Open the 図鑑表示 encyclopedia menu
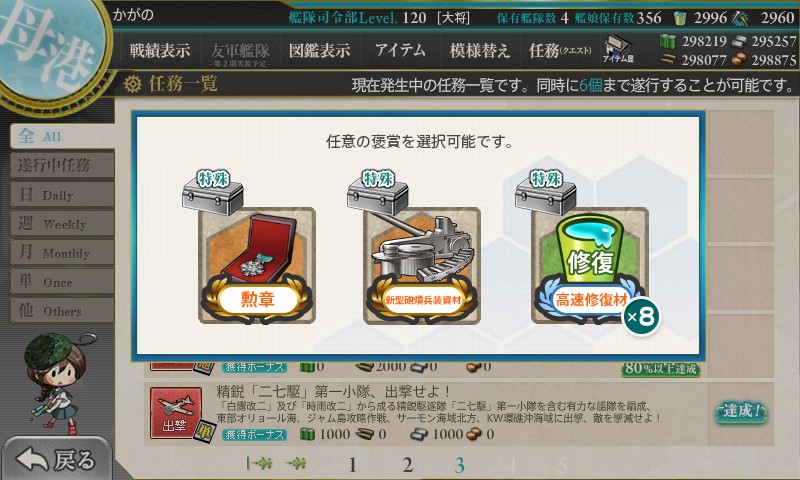Viewport: 800px width, 480px height. [x=319, y=50]
